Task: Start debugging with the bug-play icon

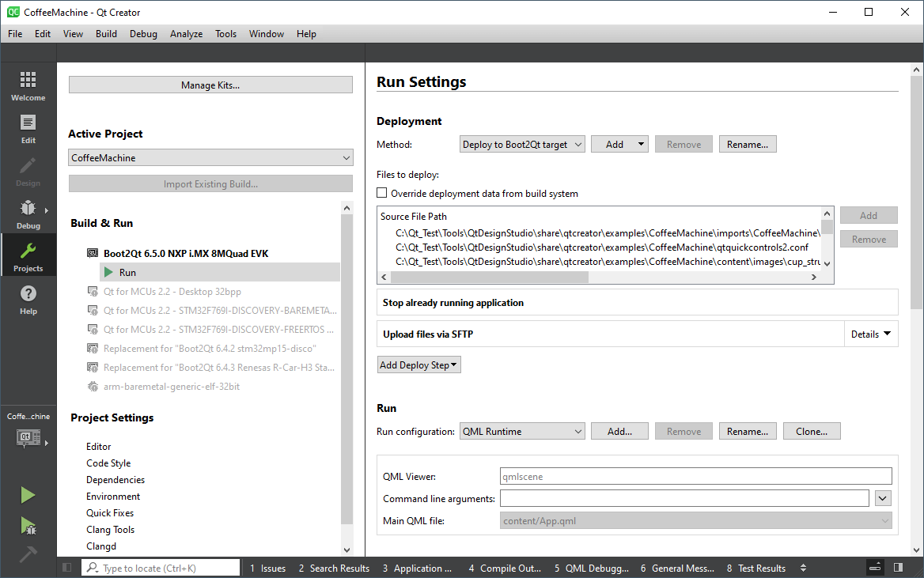Action: (x=28, y=525)
